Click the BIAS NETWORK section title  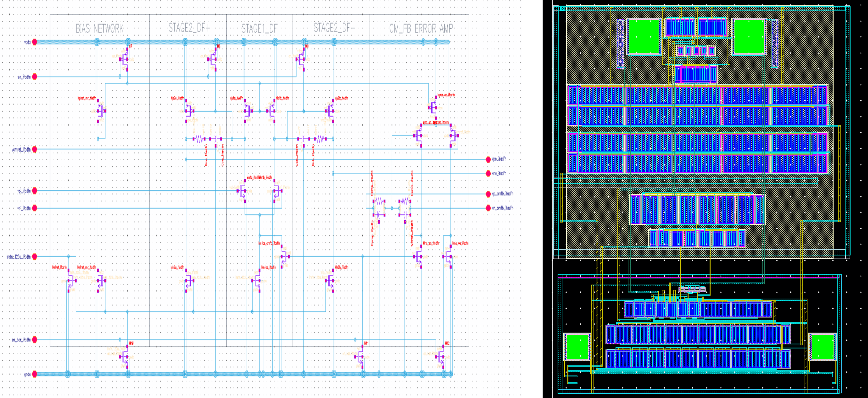[99, 29]
